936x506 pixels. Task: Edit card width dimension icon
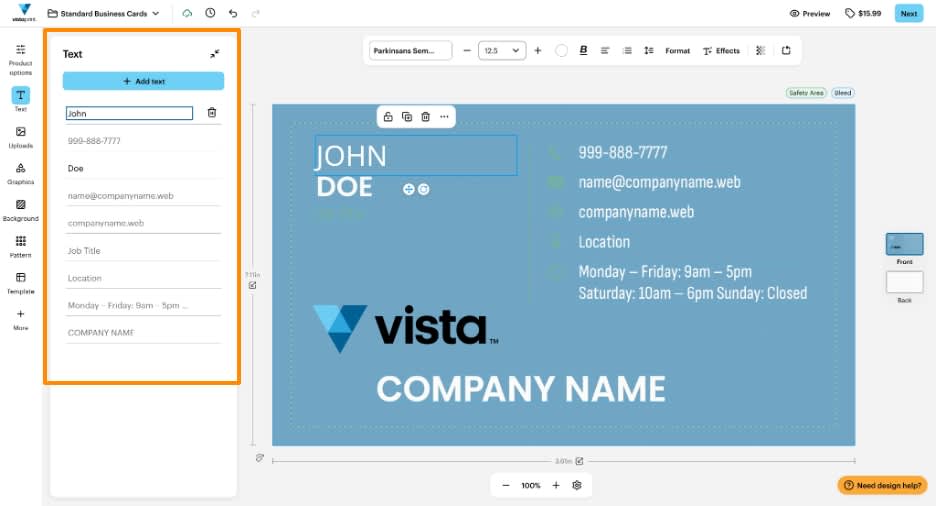[x=579, y=461]
